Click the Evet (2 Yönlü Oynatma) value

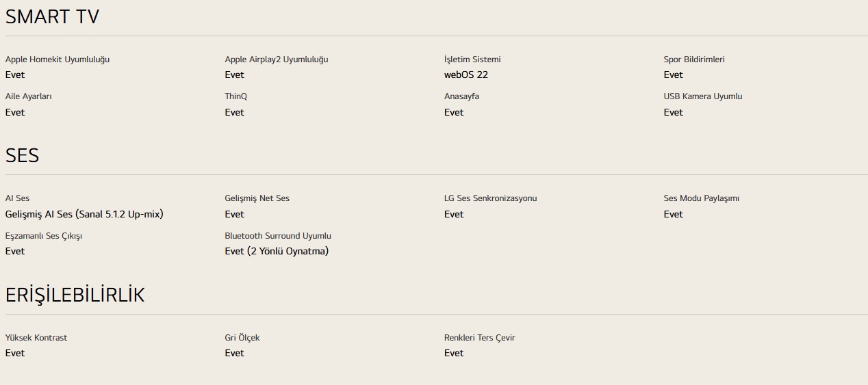point(277,251)
